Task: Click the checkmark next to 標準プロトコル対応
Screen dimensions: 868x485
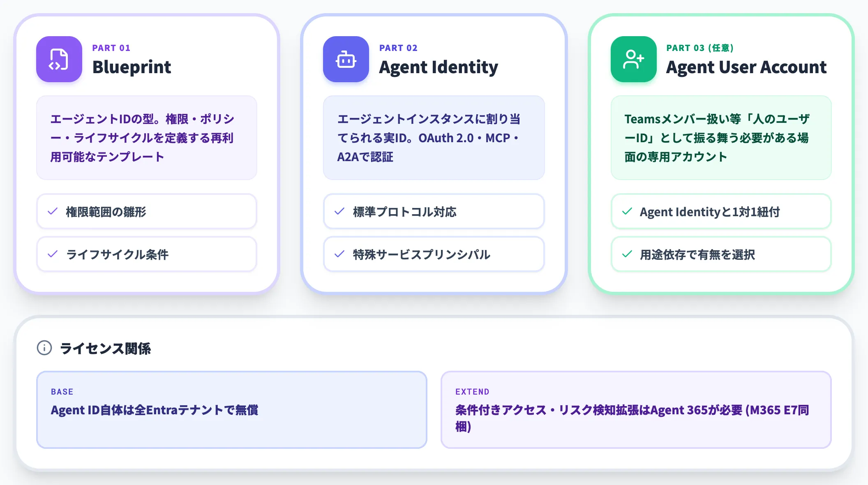Action: [339, 211]
